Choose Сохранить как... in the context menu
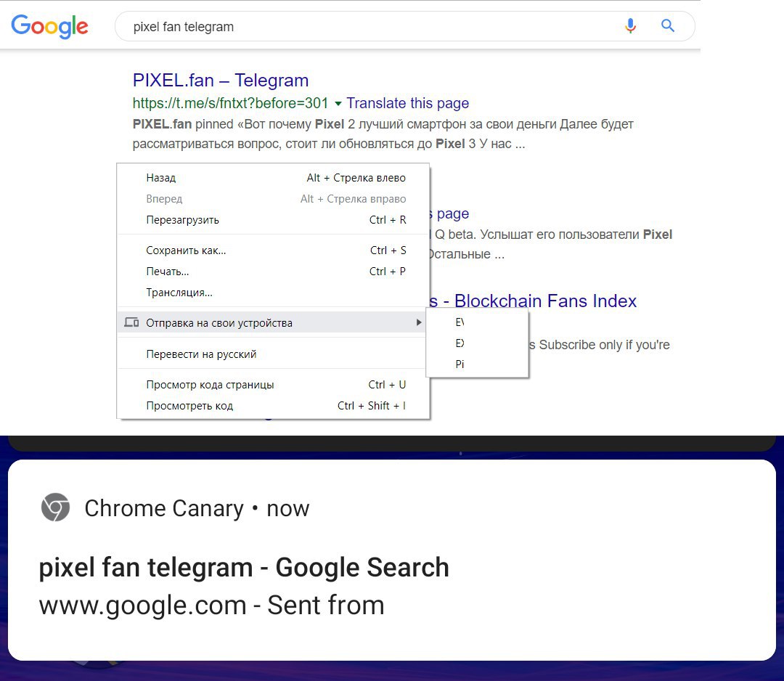 click(x=274, y=250)
